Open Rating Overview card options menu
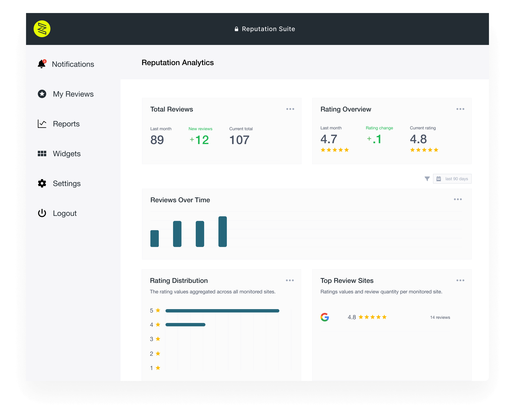This screenshot has height=420, width=515. pyautogui.click(x=460, y=109)
